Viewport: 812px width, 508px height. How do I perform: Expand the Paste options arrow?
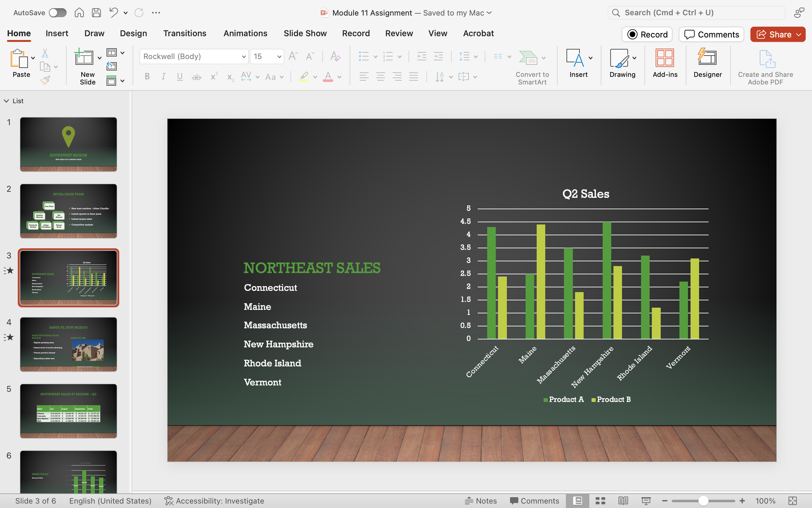click(33, 58)
